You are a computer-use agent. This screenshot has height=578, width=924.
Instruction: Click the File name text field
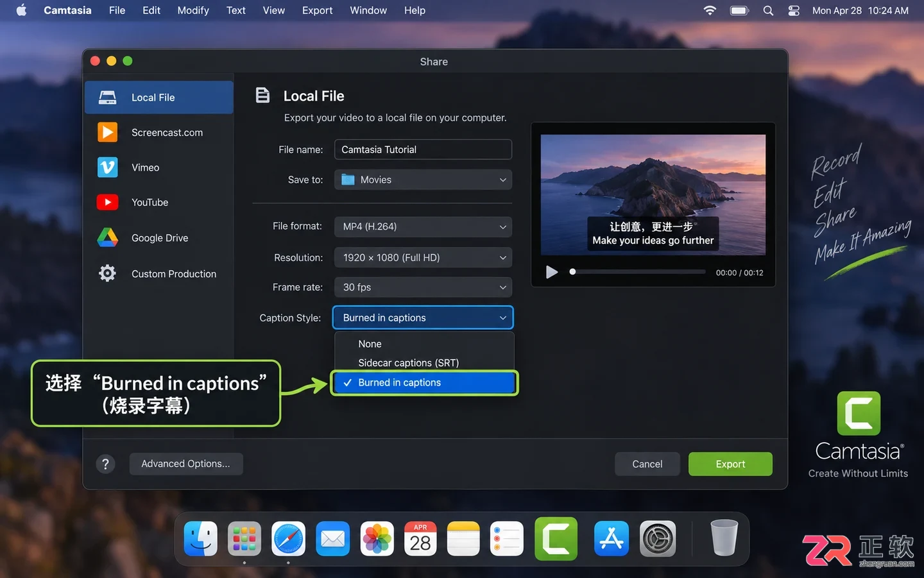423,149
